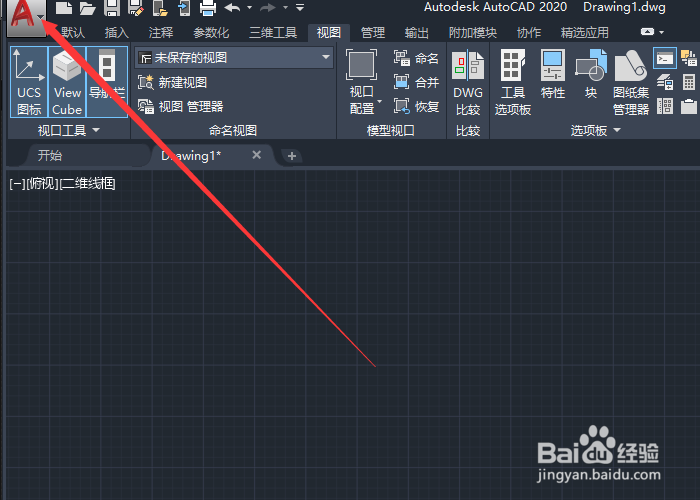The width and height of the screenshot is (700, 500).
Task: Switch to the 附加模块 ribbon tab
Action: point(473,33)
